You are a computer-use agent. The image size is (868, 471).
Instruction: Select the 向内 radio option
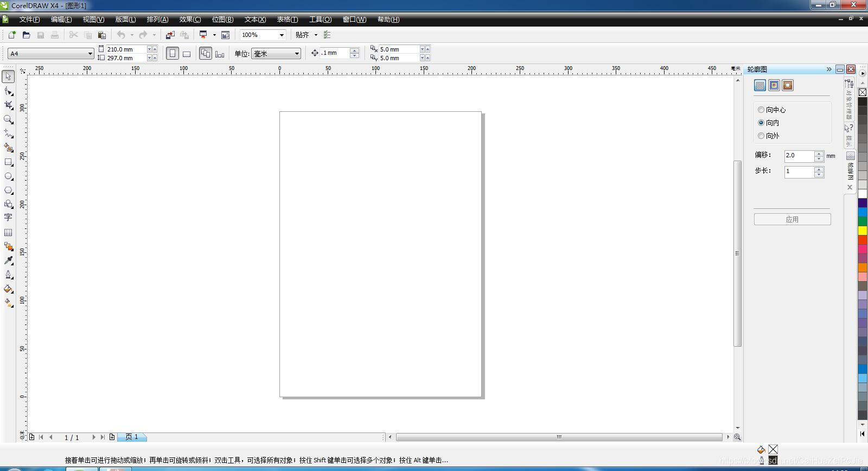click(761, 123)
